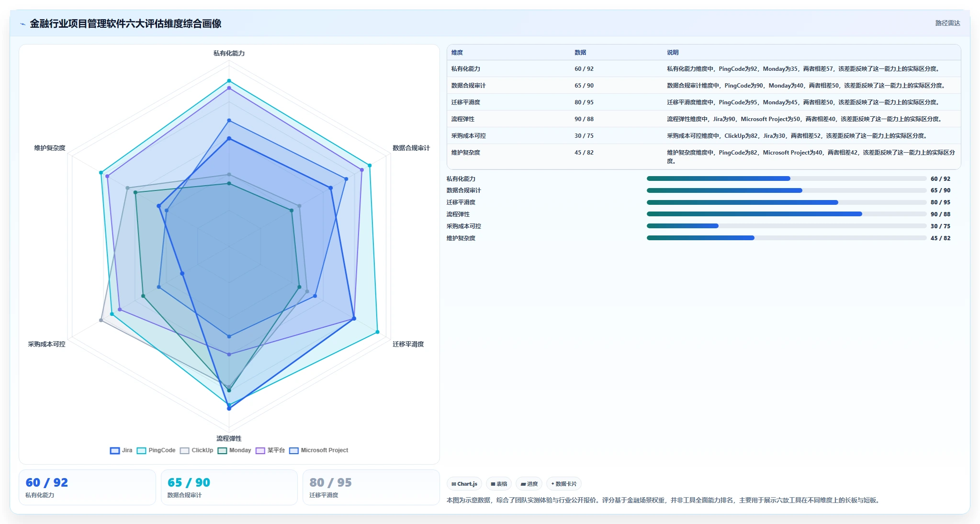Click the 采购成本可控 axis label on radar
This screenshot has height=524, width=980.
[x=46, y=344]
